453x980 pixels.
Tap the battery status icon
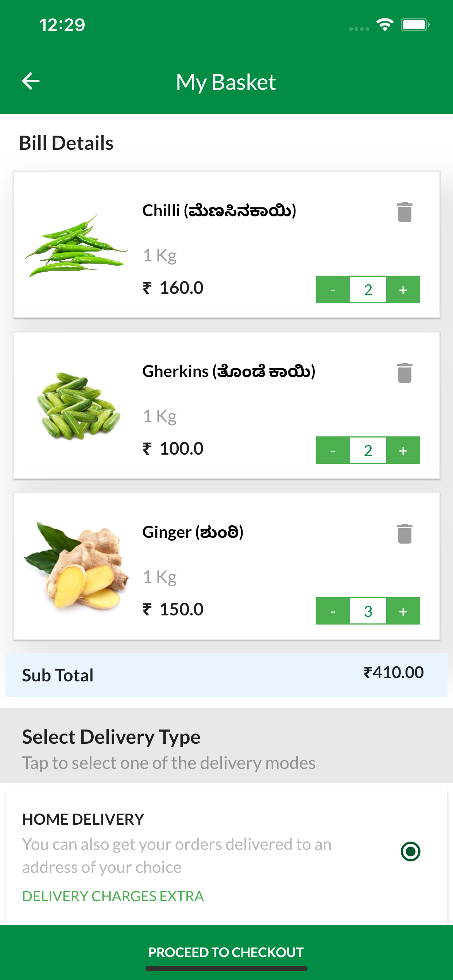click(415, 25)
